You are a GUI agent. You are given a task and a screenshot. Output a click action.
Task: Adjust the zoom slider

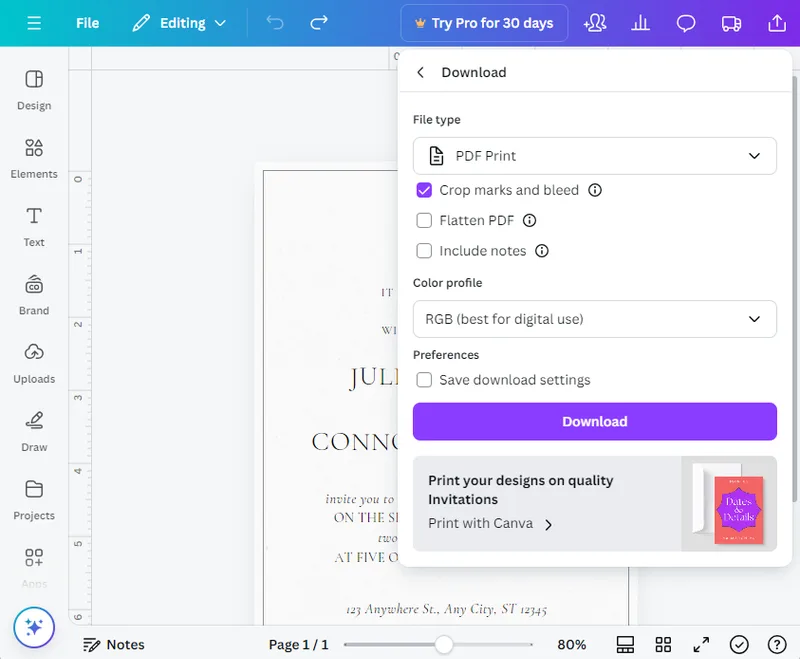(444, 645)
